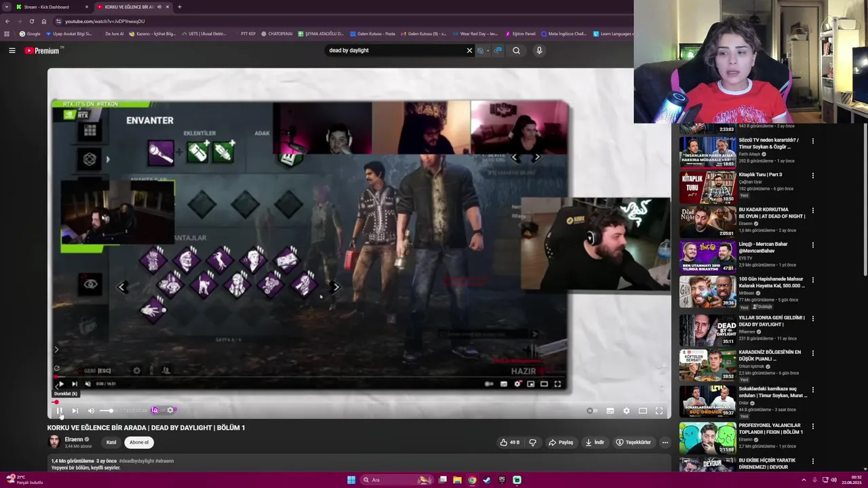Start voice search with microphone

pyautogui.click(x=539, y=50)
